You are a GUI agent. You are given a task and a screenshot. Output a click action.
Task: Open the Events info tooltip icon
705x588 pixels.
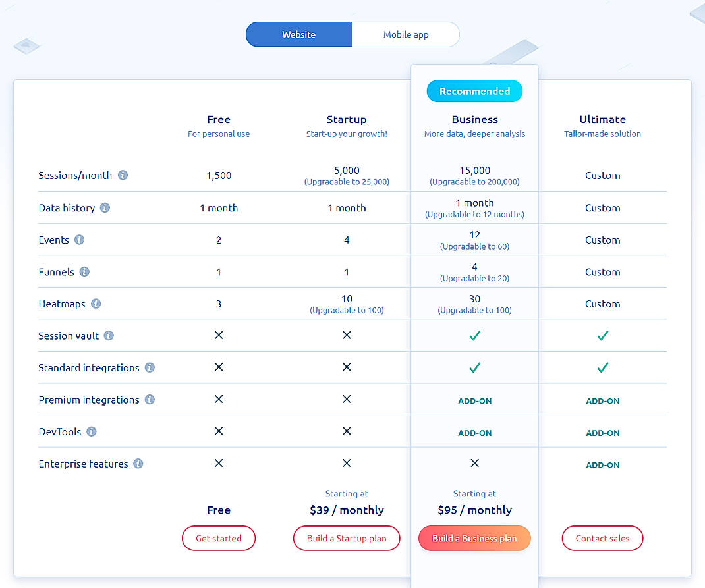(79, 240)
